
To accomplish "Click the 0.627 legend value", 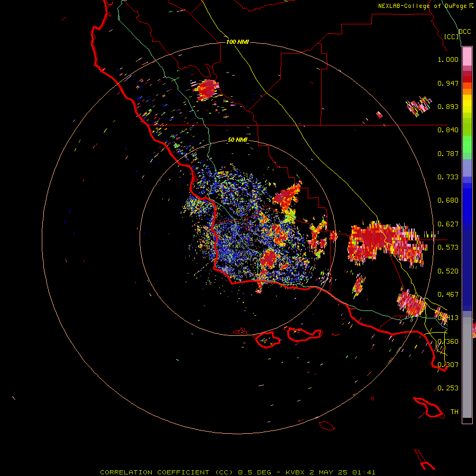I will [x=448, y=224].
